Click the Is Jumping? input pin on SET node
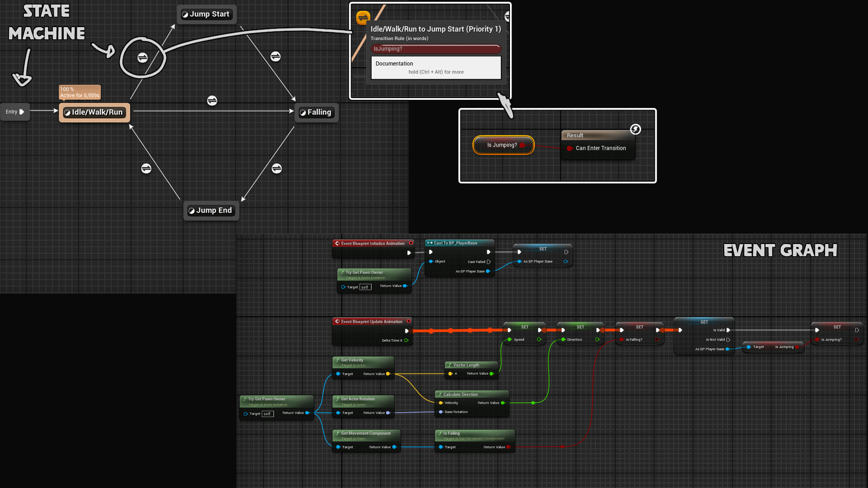 (817, 339)
